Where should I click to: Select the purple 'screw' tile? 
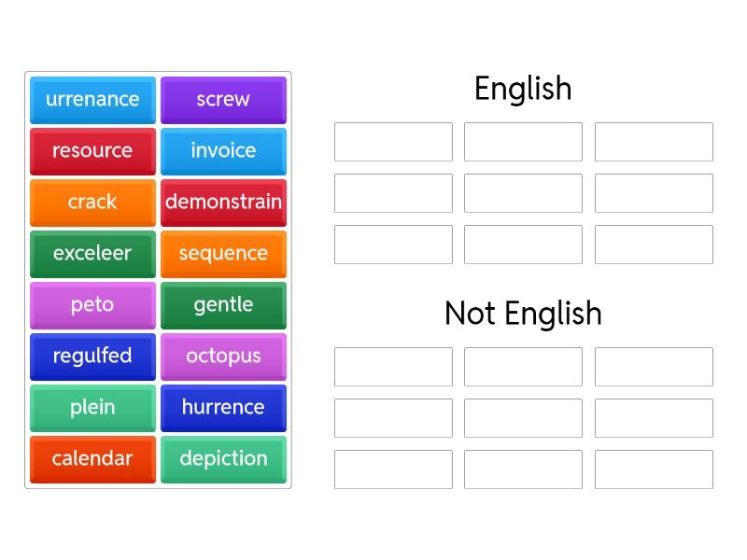tap(223, 100)
